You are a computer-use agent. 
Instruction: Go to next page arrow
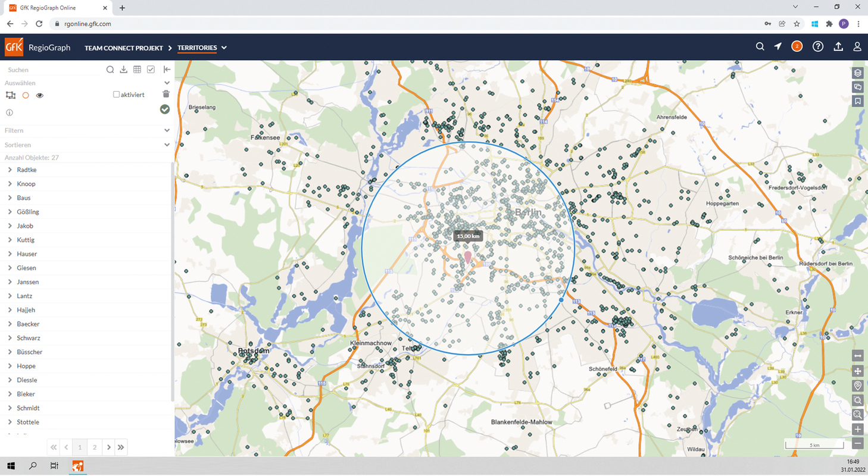click(108, 447)
